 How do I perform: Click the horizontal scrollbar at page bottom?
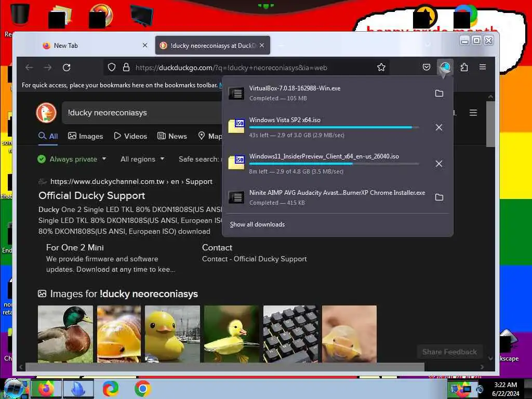click(224, 367)
